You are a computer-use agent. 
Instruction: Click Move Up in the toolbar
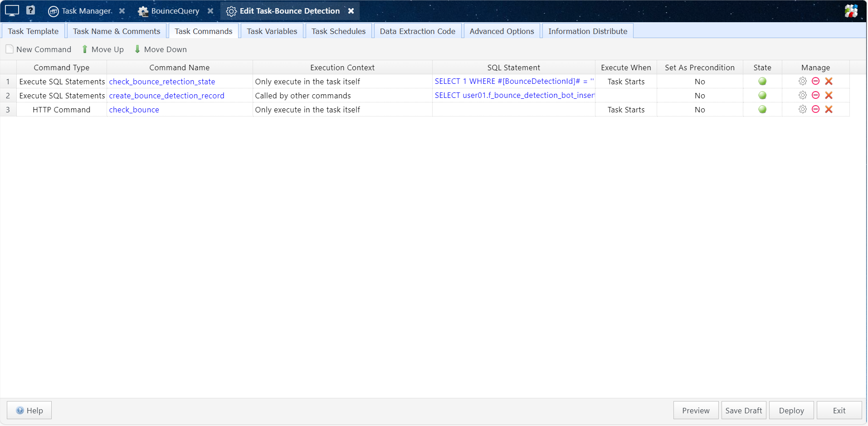pos(102,49)
